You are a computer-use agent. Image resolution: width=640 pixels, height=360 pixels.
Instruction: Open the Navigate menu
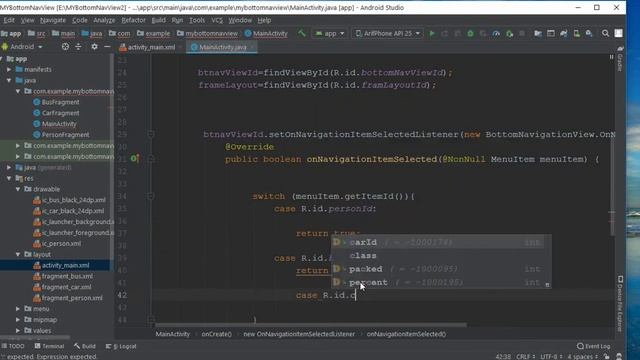pyautogui.click(x=53, y=20)
